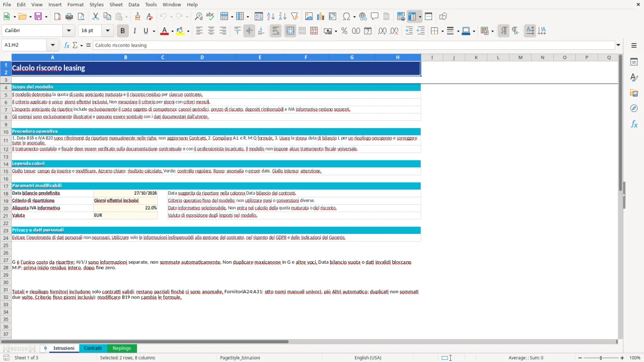Click the formula input field
644x362 pixels.
[x=353, y=45]
